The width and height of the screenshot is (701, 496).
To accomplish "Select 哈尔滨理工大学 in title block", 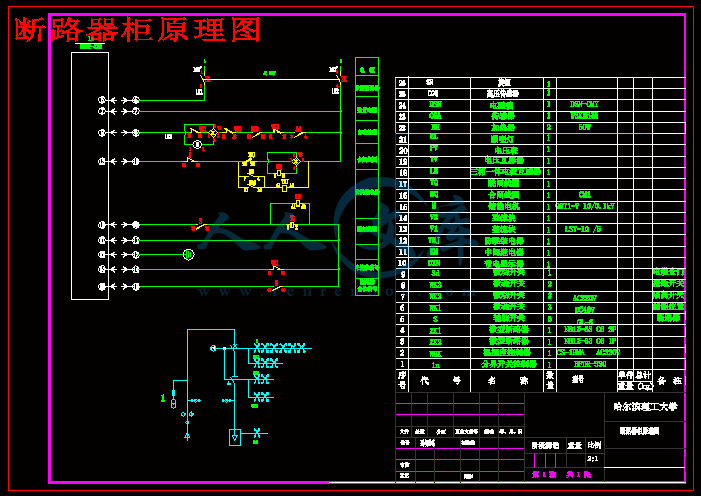I will [645, 406].
